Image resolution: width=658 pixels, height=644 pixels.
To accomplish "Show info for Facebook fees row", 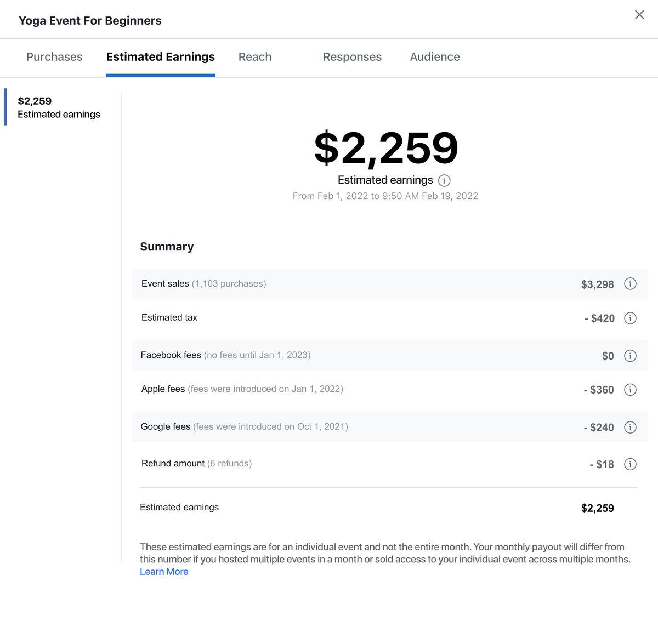I will pos(630,356).
